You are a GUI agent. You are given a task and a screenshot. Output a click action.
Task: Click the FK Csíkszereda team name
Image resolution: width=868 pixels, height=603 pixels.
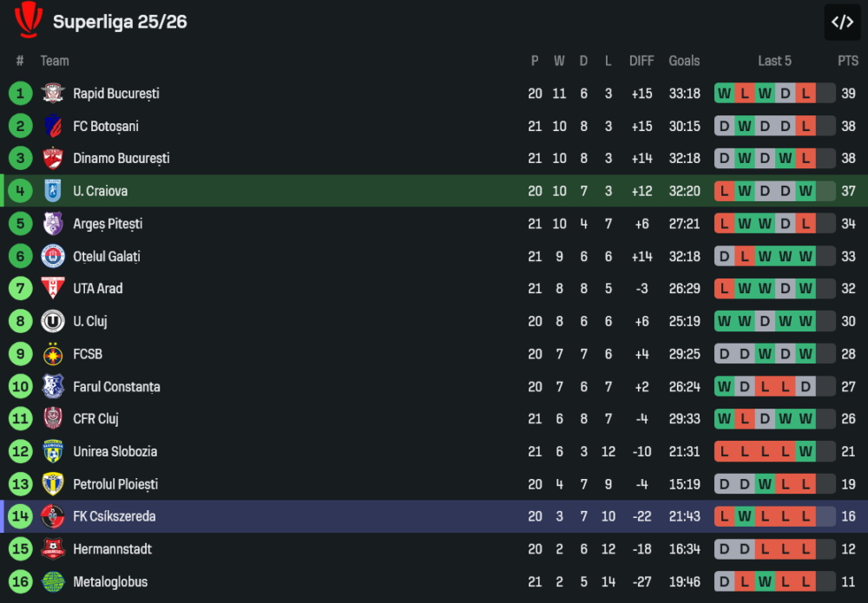114,516
